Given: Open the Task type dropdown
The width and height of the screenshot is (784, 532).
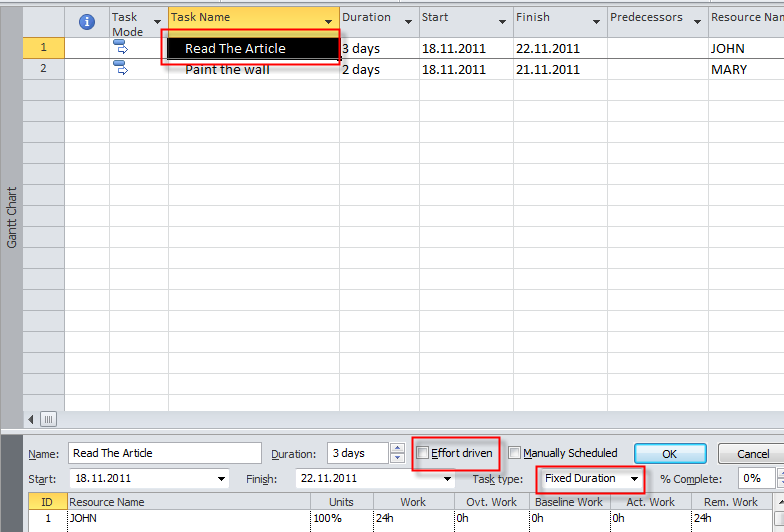Looking at the screenshot, I should pos(634,479).
